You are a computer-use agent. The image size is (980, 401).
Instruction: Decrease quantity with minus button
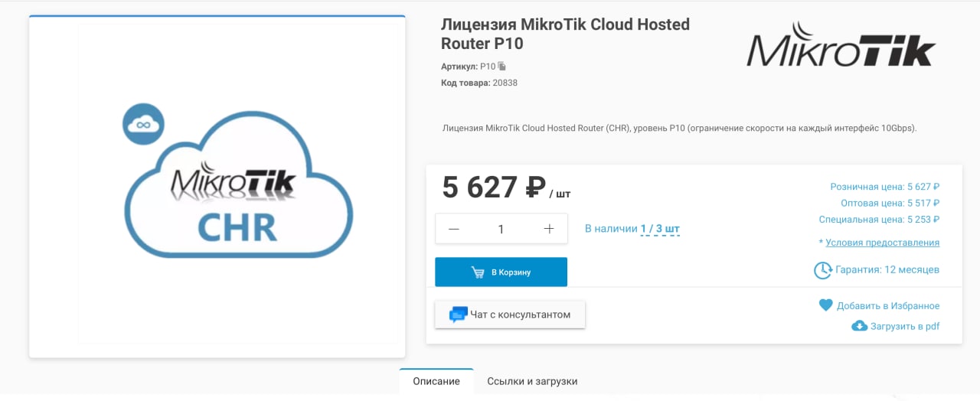point(454,229)
